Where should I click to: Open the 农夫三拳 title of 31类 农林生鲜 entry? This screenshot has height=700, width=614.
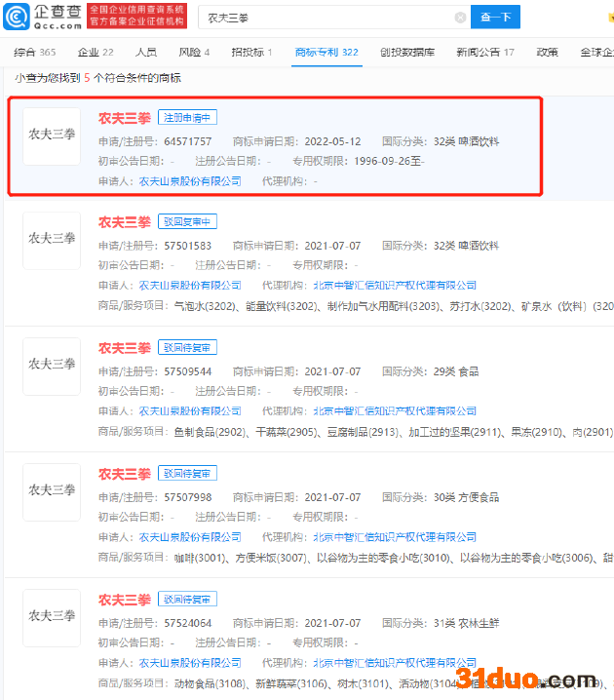(x=124, y=600)
